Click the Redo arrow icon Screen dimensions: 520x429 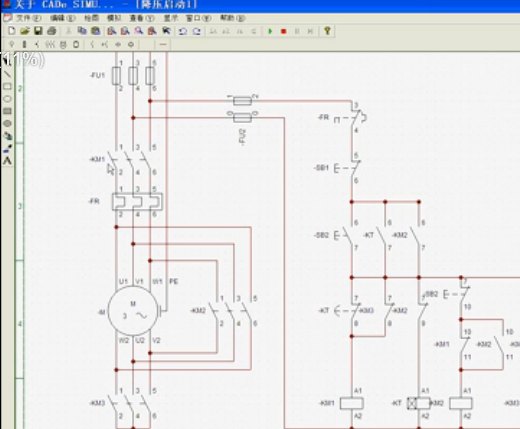coord(197,31)
